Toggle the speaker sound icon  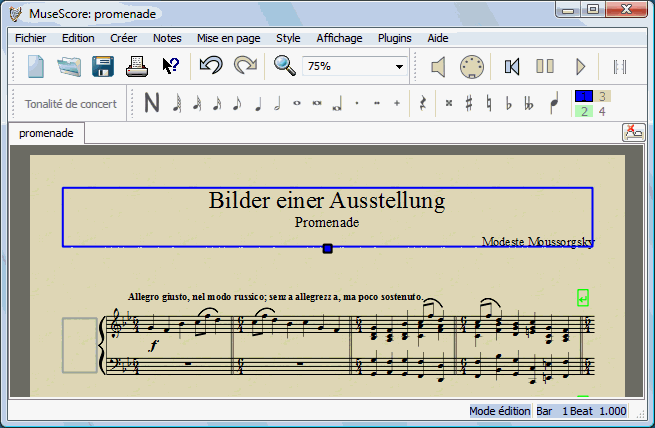tap(438, 66)
